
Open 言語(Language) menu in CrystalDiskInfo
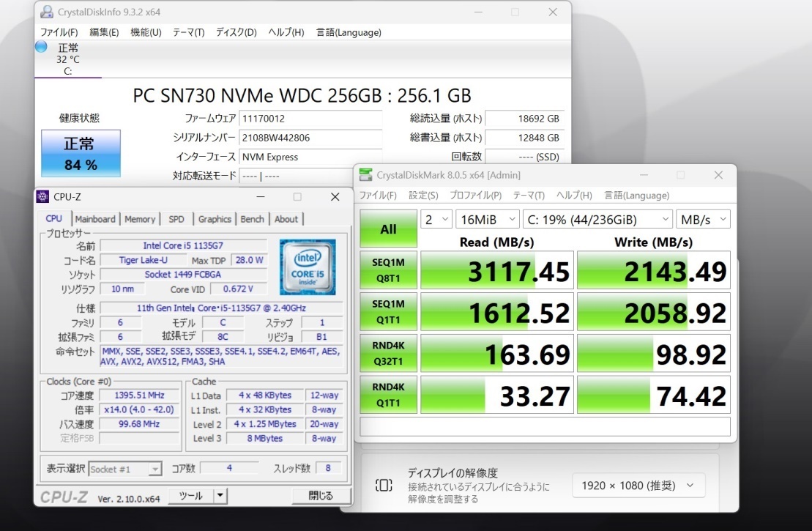[349, 32]
